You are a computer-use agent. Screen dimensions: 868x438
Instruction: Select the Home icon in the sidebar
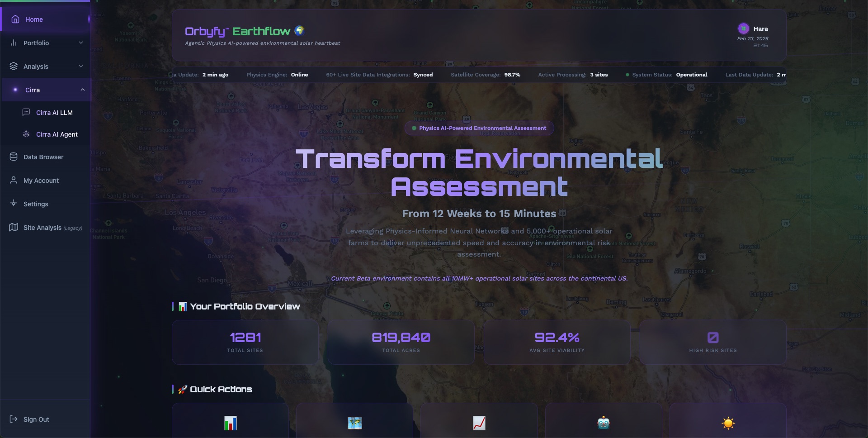tap(15, 19)
